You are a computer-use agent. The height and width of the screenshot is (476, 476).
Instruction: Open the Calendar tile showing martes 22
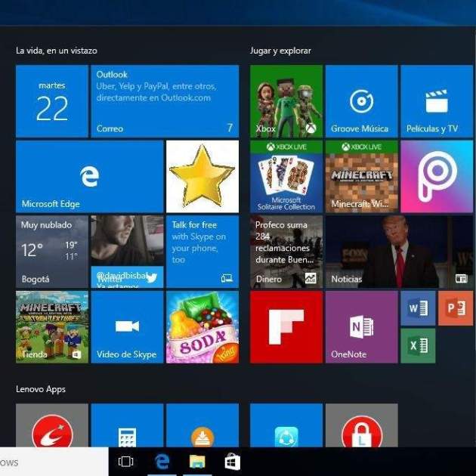pyautogui.click(x=52, y=101)
